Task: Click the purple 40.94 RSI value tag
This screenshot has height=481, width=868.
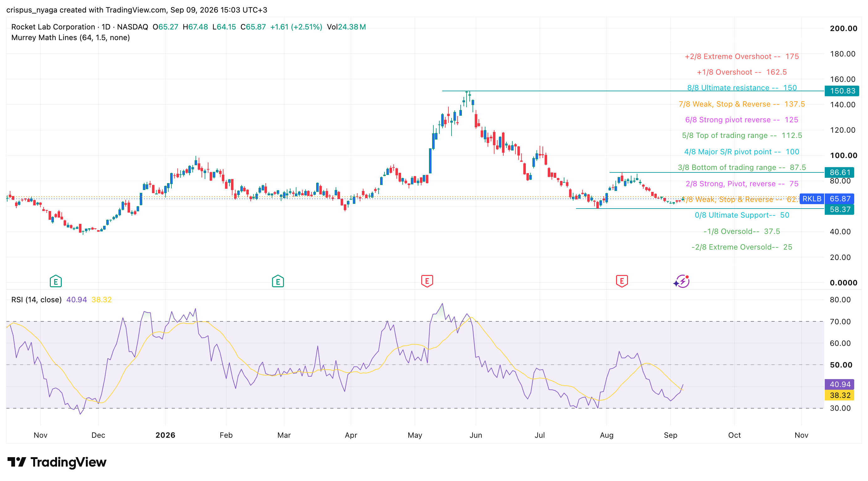Action: (840, 384)
